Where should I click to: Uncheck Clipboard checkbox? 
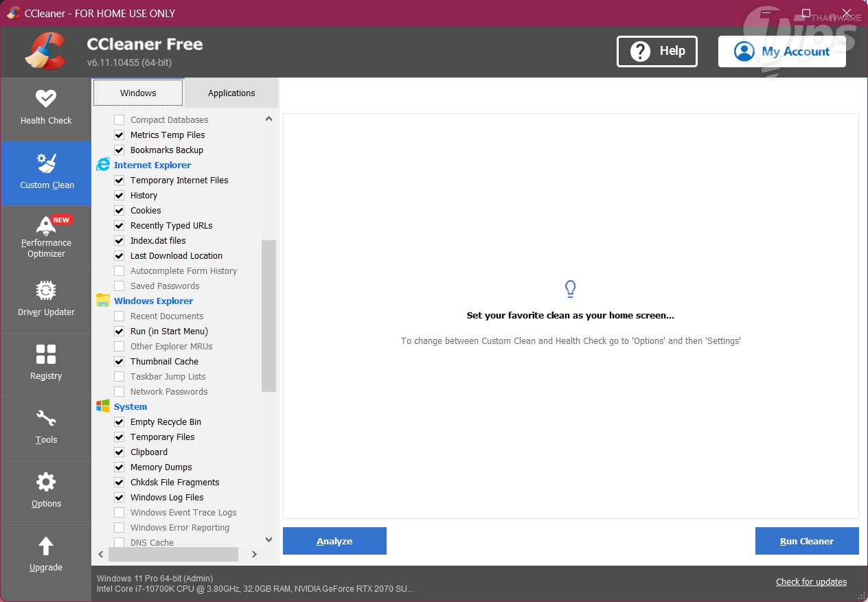tap(119, 452)
